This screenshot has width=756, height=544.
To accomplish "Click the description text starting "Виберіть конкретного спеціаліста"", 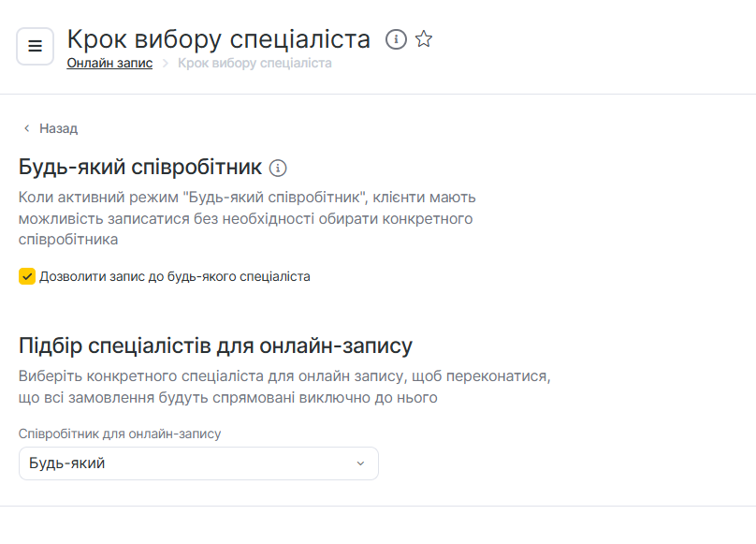I will coord(283,387).
